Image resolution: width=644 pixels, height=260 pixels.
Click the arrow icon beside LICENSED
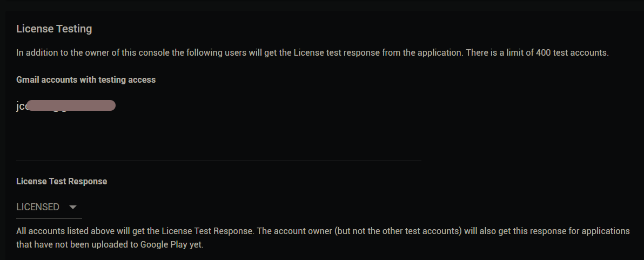point(73,207)
